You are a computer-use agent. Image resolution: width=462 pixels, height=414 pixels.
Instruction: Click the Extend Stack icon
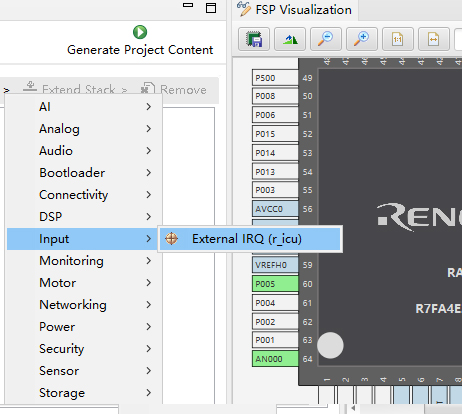(x=30, y=87)
